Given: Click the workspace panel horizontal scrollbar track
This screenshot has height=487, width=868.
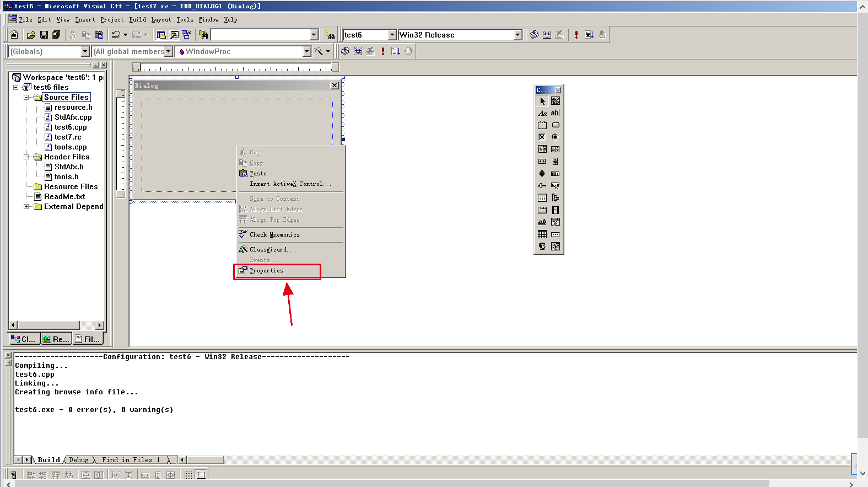Looking at the screenshot, I should click(87, 325).
